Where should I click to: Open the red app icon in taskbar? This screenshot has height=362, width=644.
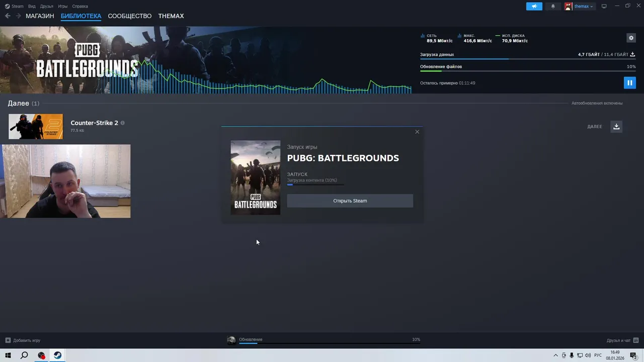click(x=41, y=355)
